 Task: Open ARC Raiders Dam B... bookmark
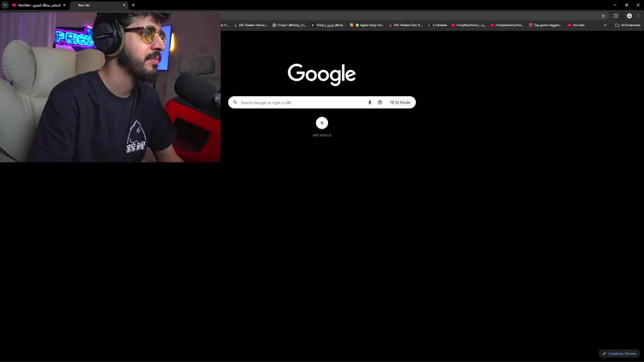click(x=406, y=25)
